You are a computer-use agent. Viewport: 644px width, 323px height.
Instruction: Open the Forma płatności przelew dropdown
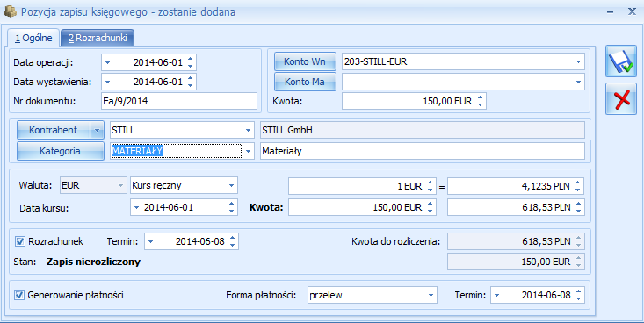[x=431, y=295]
